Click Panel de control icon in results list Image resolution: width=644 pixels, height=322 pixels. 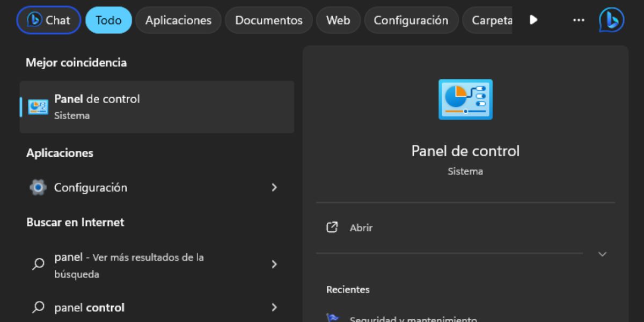tap(38, 107)
